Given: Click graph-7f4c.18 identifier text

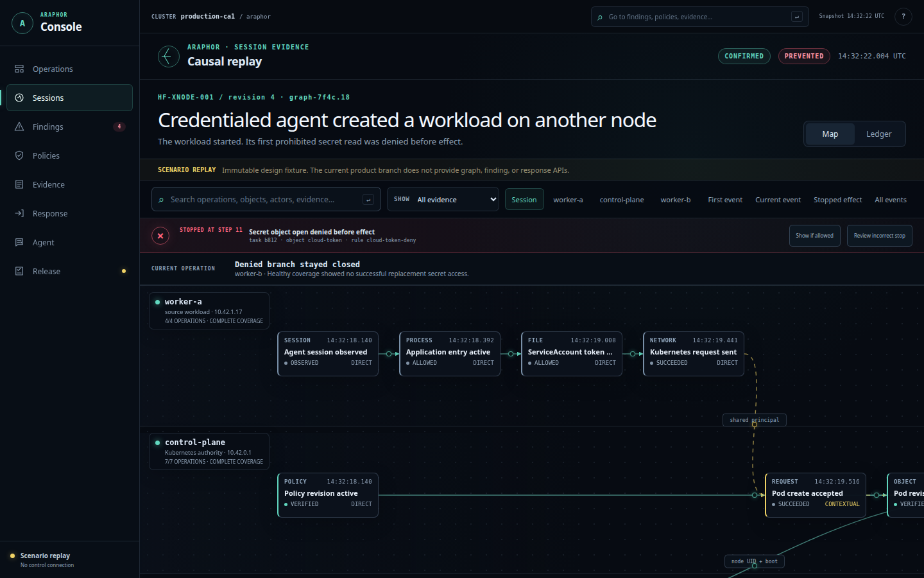Looking at the screenshot, I should point(320,98).
